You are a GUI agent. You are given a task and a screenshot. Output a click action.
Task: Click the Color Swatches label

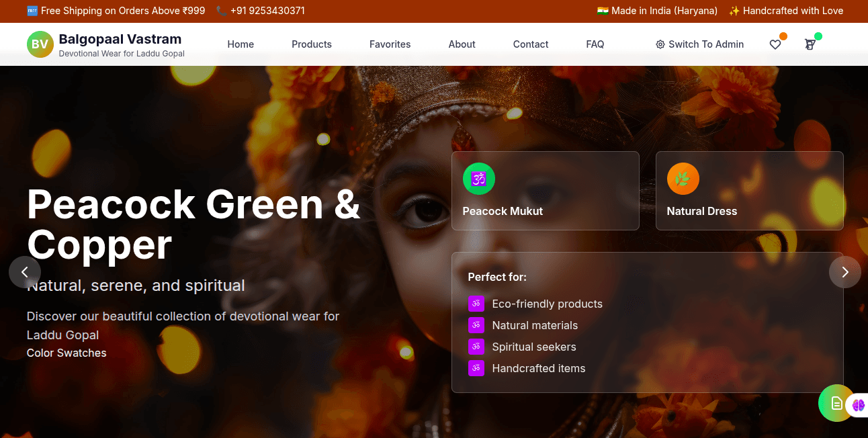(67, 353)
